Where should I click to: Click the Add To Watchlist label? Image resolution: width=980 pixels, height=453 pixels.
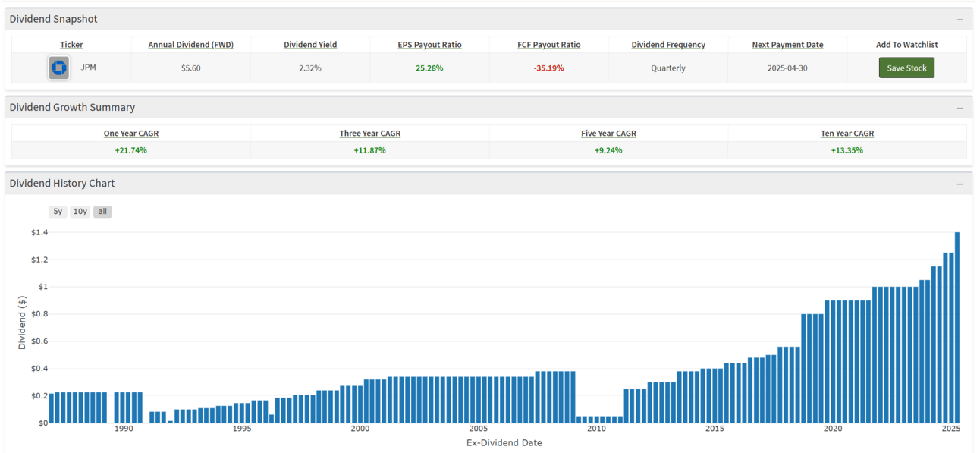[x=906, y=45]
